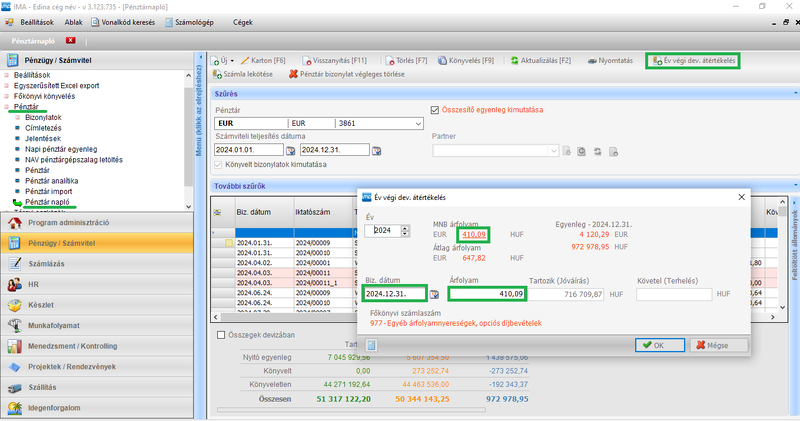Click calculator icon at dialog bottom left
Image resolution: width=800 pixels, height=421 pixels.
click(371, 345)
